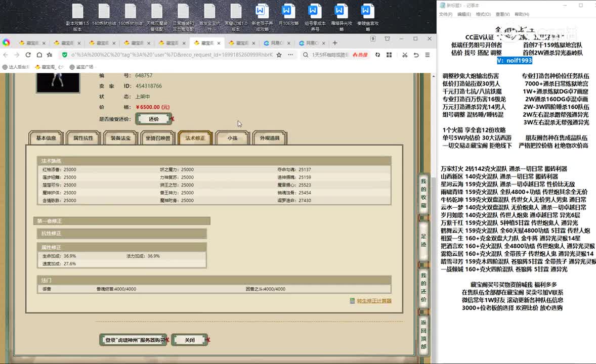
Task: Open a new browser tab with plus button
Action: [x=335, y=43]
